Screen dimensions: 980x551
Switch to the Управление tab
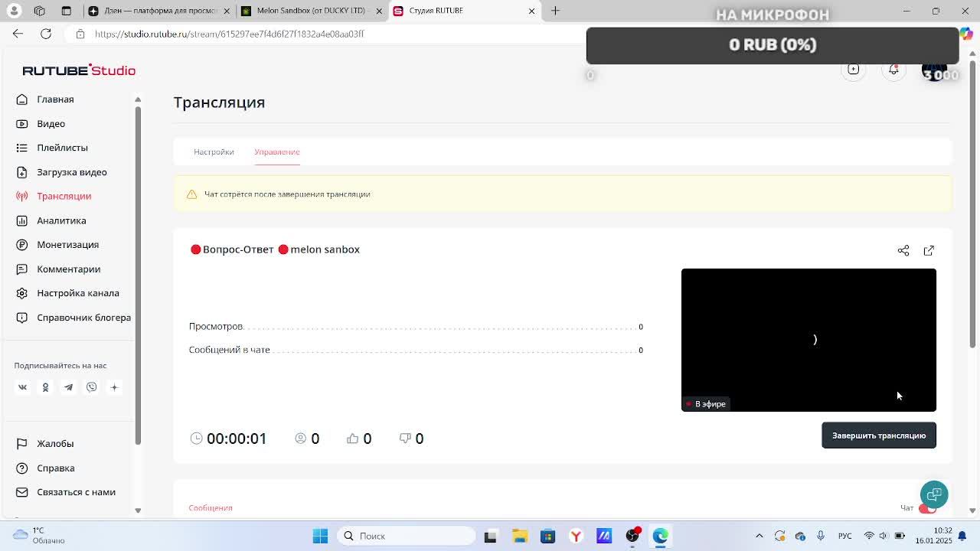click(x=276, y=152)
